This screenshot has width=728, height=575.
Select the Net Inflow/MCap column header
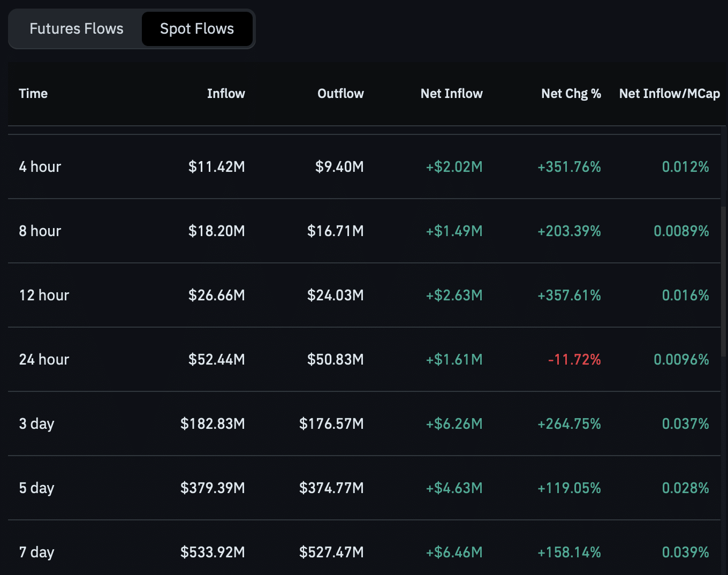tap(669, 93)
